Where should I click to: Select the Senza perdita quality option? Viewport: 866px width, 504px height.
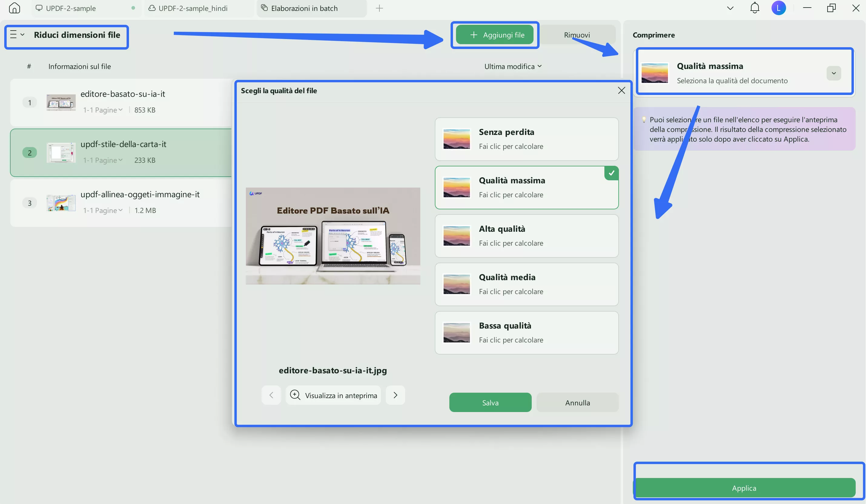526,139
